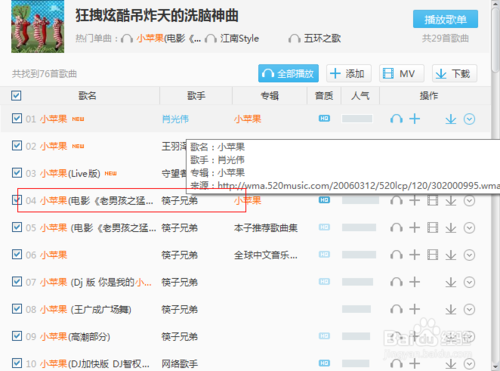The image size is (500, 371).
Task: Uncheck song 03 小苹果(Live版) checkbox
Action: coord(17,173)
